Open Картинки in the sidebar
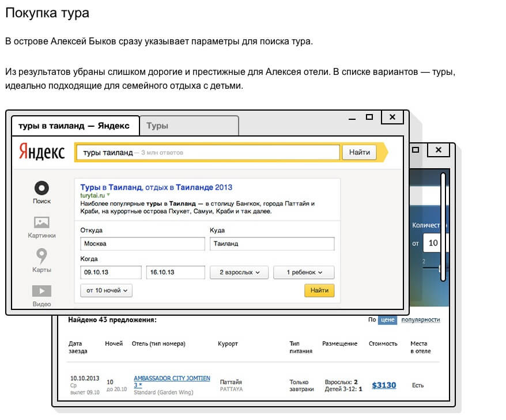The width and height of the screenshot is (506, 420). pyautogui.click(x=41, y=222)
